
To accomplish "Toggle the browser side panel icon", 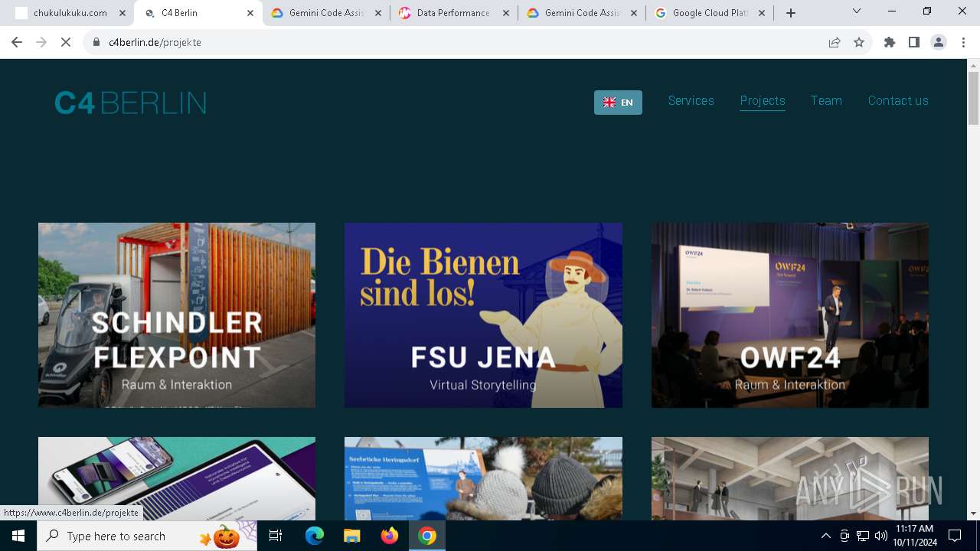I will click(914, 42).
